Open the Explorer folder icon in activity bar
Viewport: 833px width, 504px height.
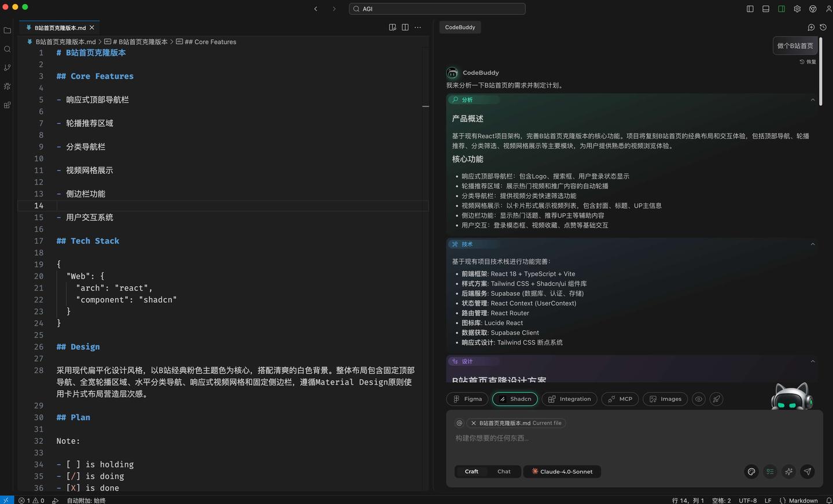click(x=7, y=30)
